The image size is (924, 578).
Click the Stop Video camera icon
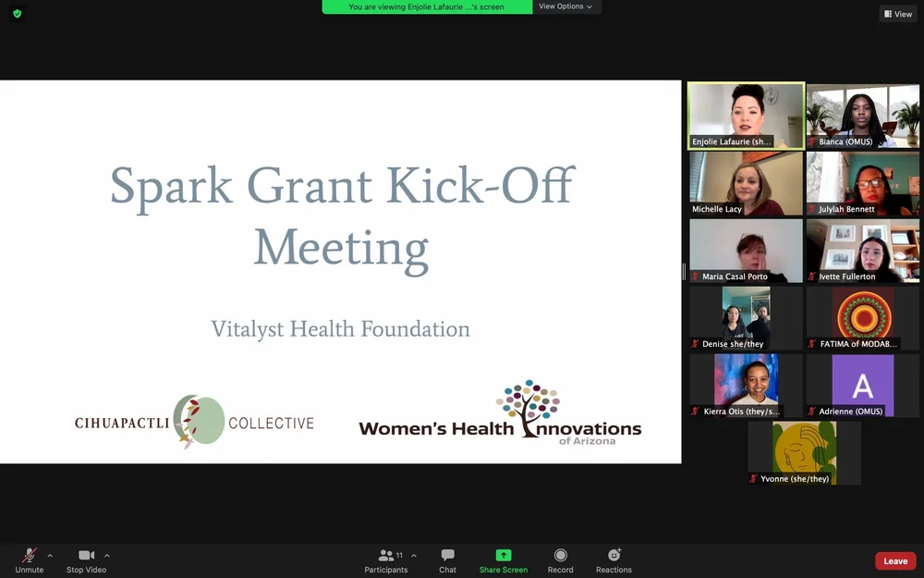87,555
